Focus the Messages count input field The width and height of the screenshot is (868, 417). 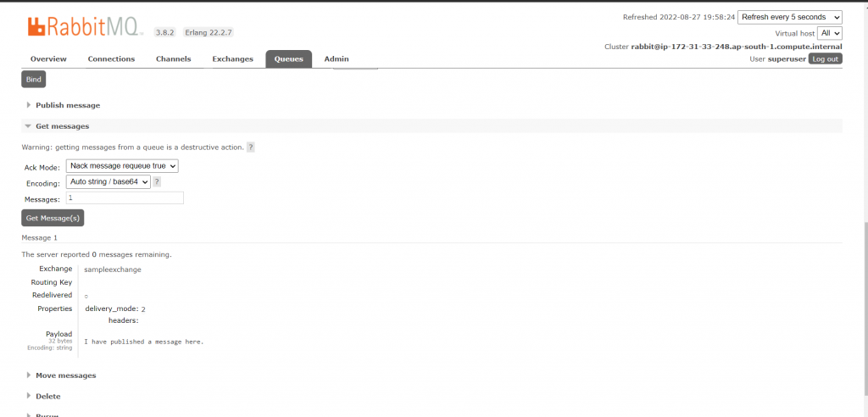[x=125, y=197]
